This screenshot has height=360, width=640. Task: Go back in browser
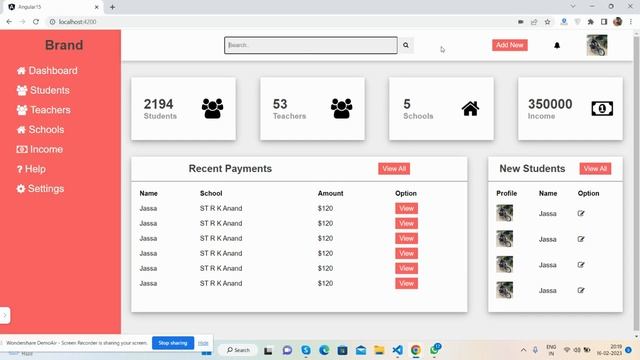[9, 22]
